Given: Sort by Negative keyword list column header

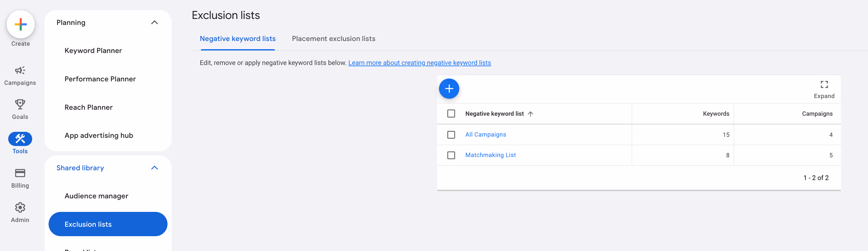Looking at the screenshot, I should 494,114.
